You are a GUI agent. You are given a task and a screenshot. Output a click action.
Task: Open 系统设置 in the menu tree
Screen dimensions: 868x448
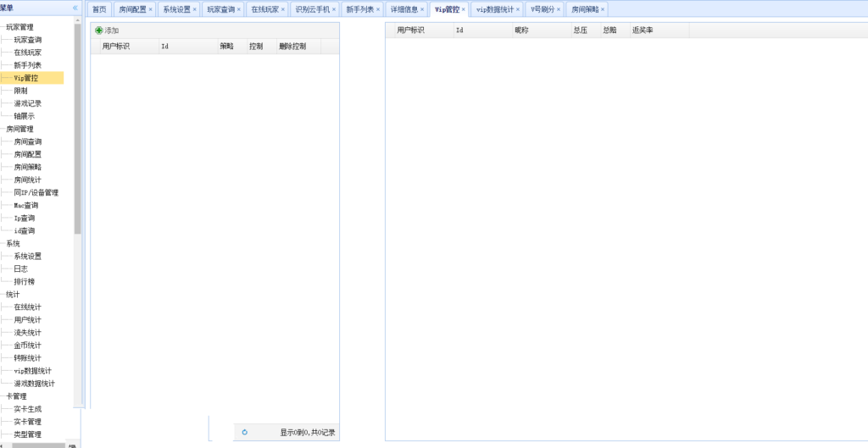28,256
